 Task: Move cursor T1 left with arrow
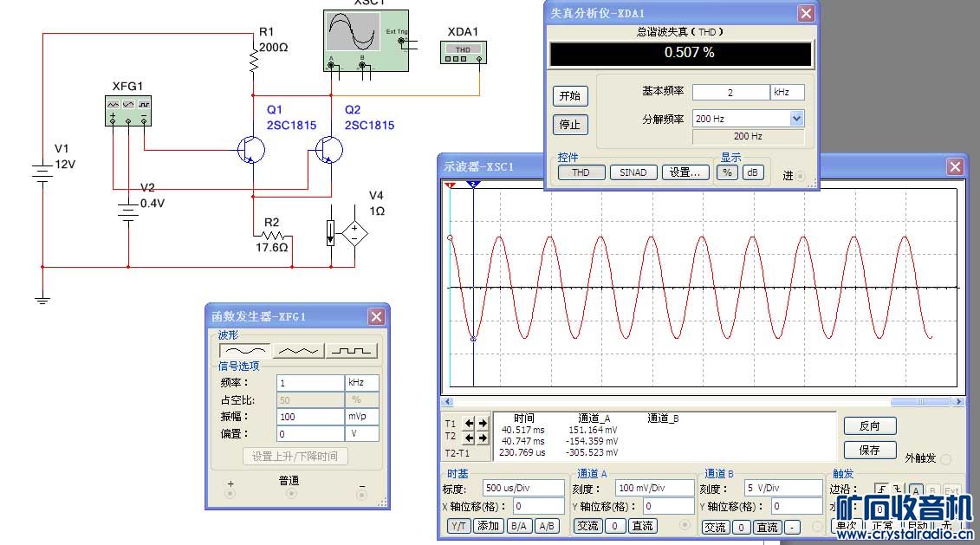coord(469,423)
